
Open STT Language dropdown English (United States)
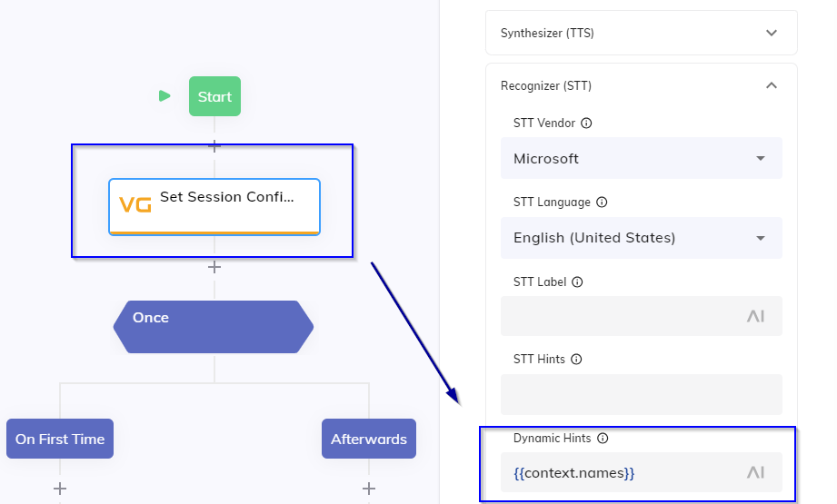click(x=641, y=238)
